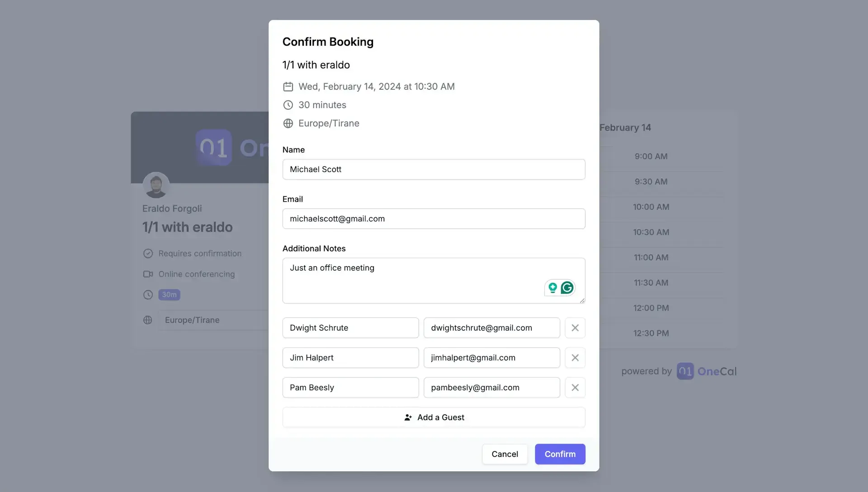Click the Confirm button

pyautogui.click(x=560, y=454)
